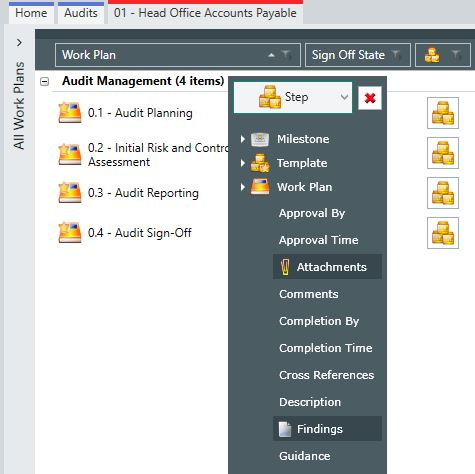This screenshot has width=475, height=474.
Task: Click steps button in the Audit Reporting row
Action: [x=443, y=193]
